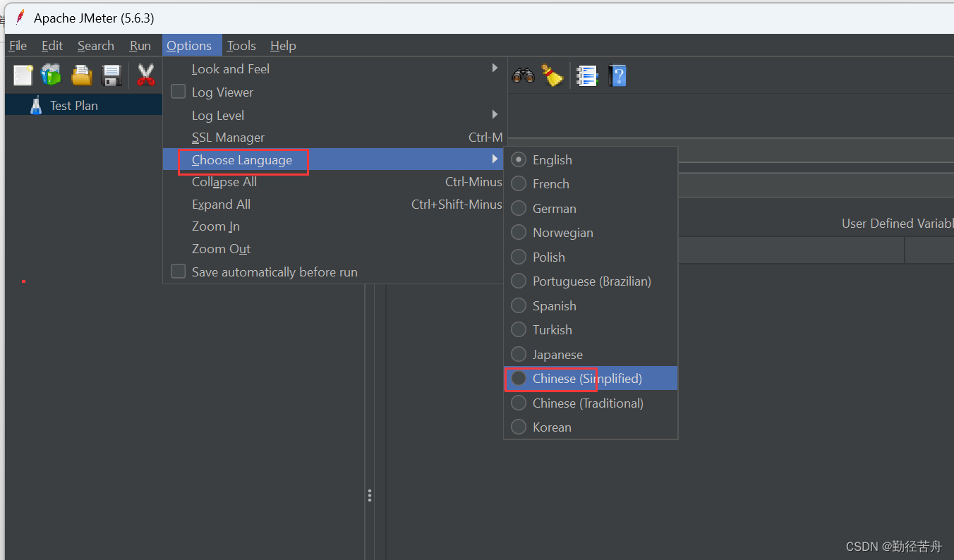Click the JMeter feather title icon
This screenshot has width=954, height=560.
tap(20, 17)
